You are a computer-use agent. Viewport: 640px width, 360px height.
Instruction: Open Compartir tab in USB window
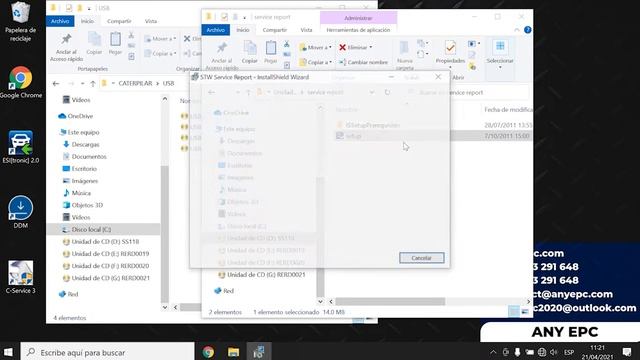[x=119, y=21]
